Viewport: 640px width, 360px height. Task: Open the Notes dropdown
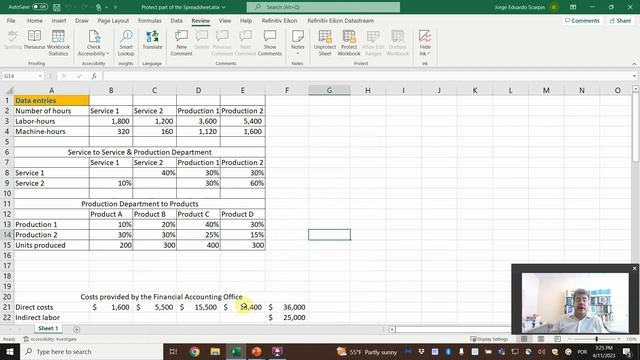(x=298, y=43)
